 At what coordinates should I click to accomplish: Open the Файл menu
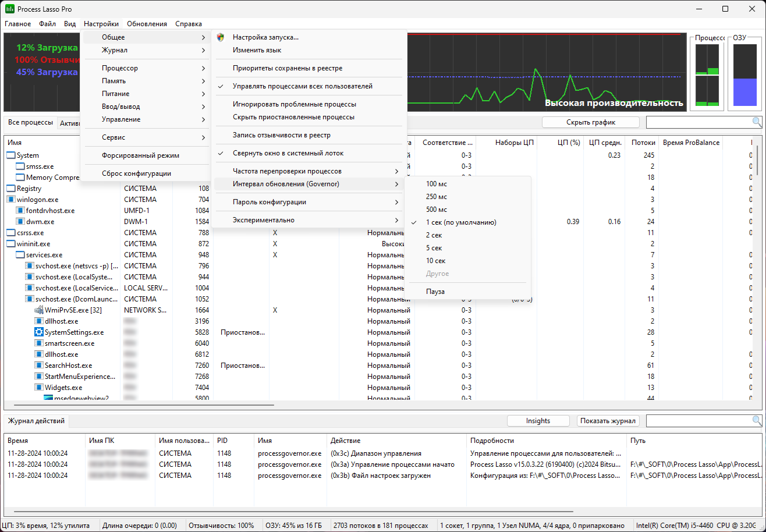[x=48, y=24]
